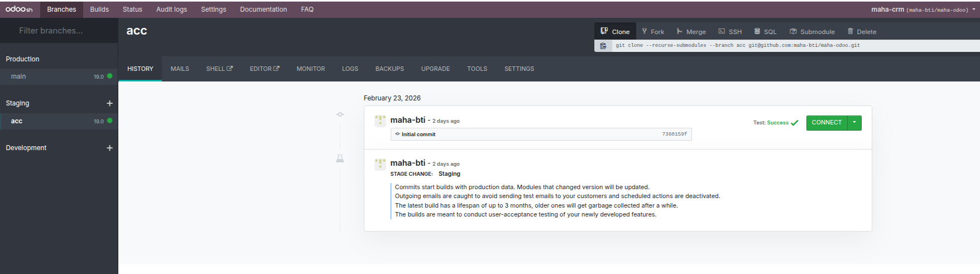The width and height of the screenshot is (980, 274).
Task: Open SSH access via its icon
Action: click(722, 31)
